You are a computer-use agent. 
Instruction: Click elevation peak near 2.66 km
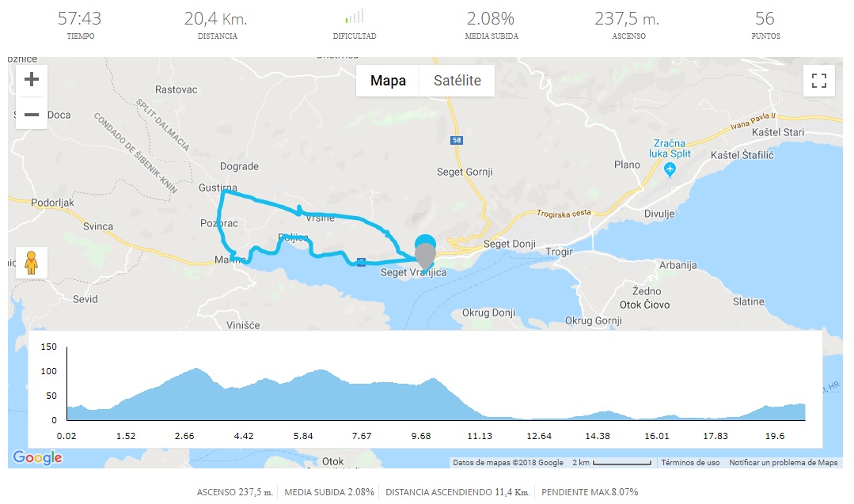click(x=194, y=369)
